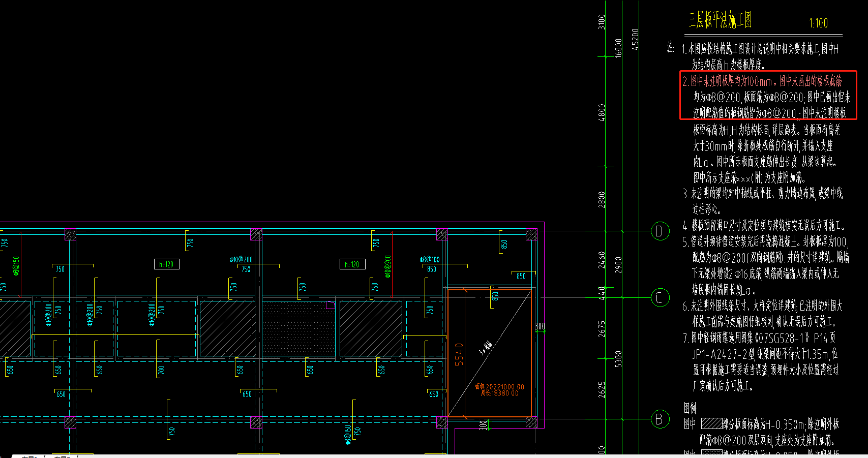Image resolution: width=868 pixels, height=458 pixels.
Task: Click the diagonal 3#楼梯 stair label
Action: coord(486,348)
